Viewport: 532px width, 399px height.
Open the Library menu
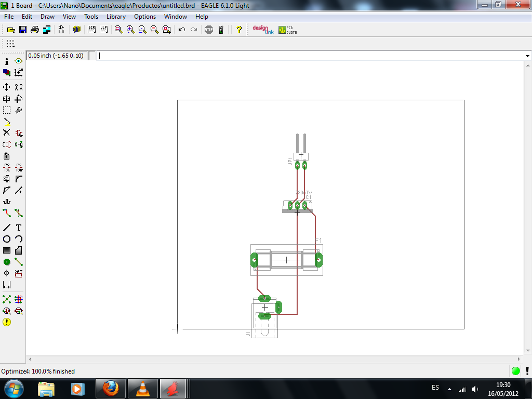(116, 17)
